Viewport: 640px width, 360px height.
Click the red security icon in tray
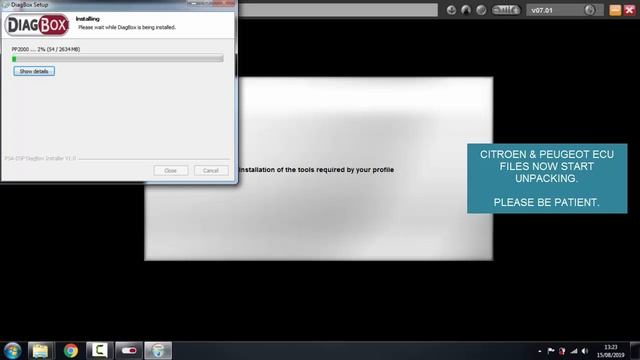point(562,351)
